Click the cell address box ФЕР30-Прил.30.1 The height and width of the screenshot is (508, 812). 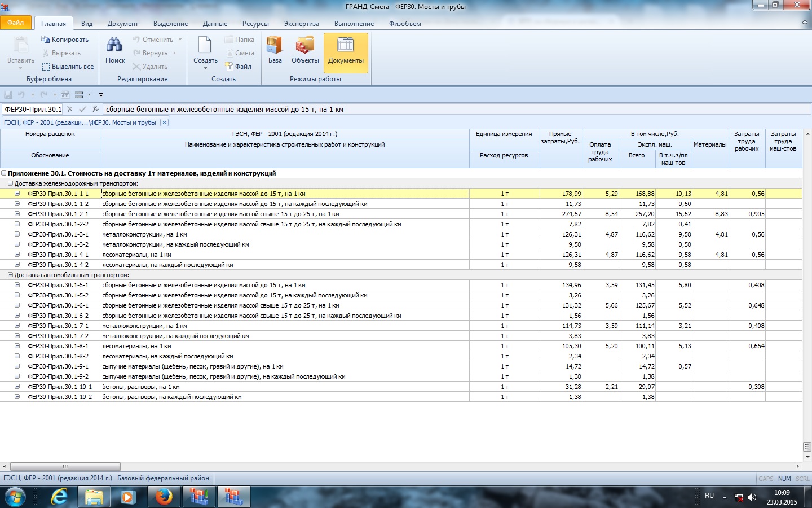[x=33, y=109]
